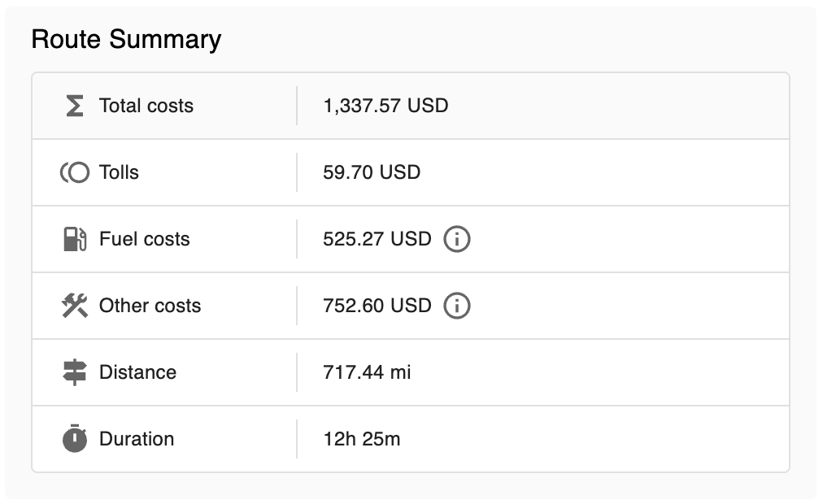Select the Tolls label
The height and width of the screenshot is (504, 823).
(120, 172)
